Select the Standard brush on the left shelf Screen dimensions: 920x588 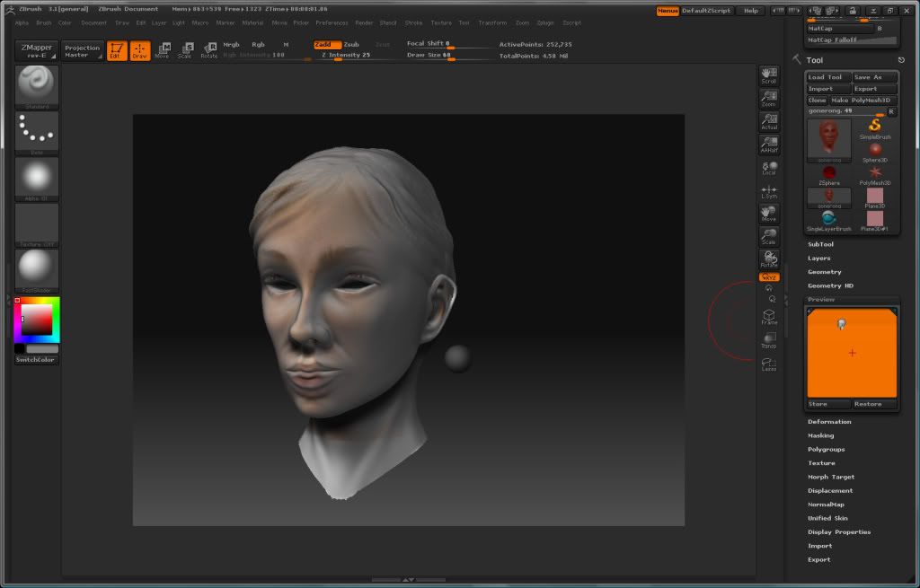pyautogui.click(x=35, y=85)
